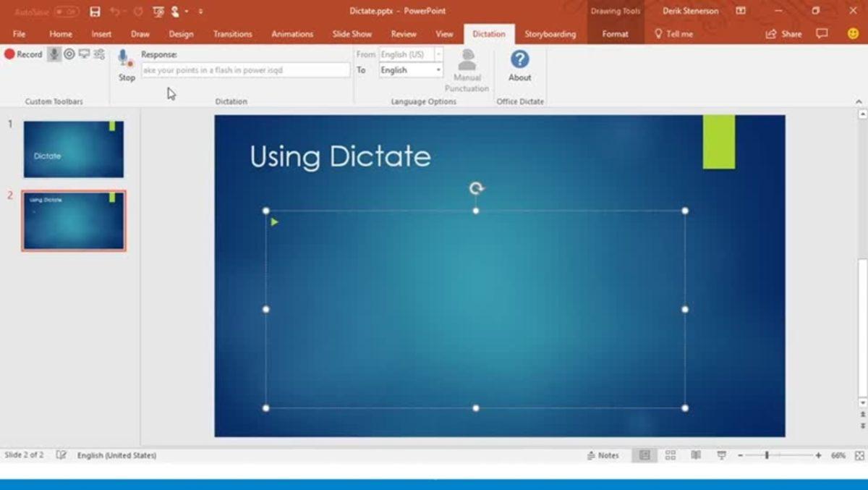Open the Animations ribbon tab

click(292, 33)
